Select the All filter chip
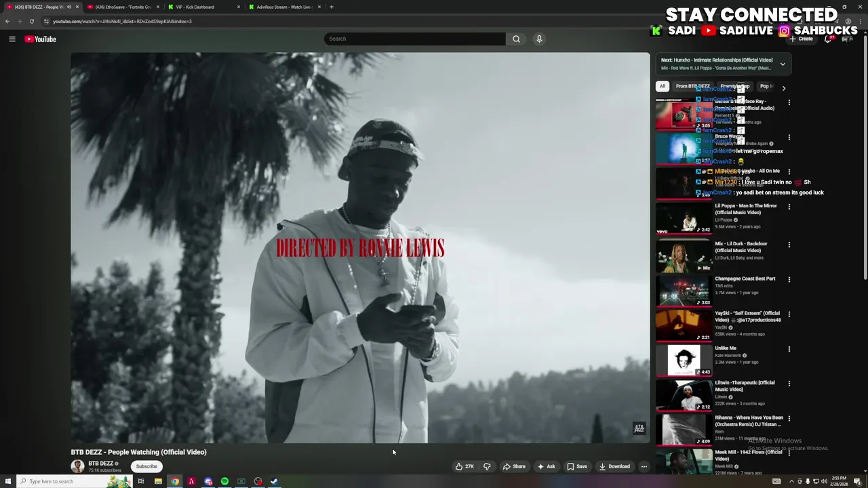The image size is (868, 488). pyautogui.click(x=663, y=86)
